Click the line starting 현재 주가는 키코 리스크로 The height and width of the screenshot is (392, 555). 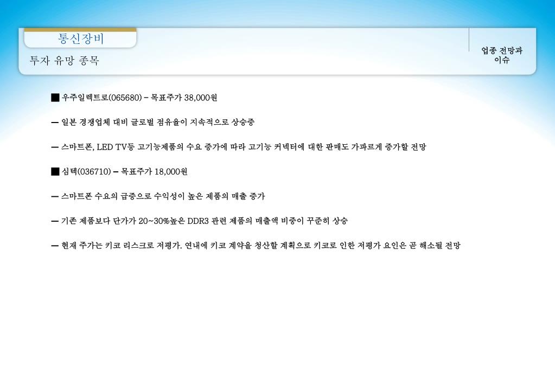pyautogui.click(x=256, y=246)
